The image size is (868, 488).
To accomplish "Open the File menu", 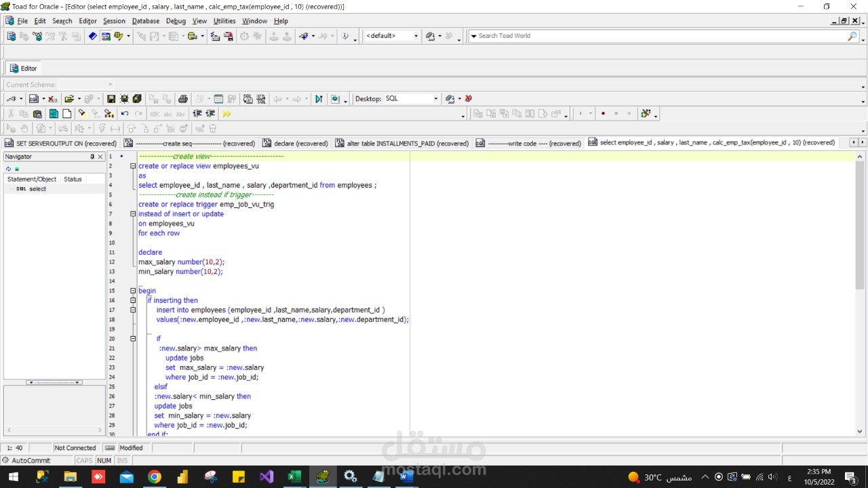I will [22, 21].
